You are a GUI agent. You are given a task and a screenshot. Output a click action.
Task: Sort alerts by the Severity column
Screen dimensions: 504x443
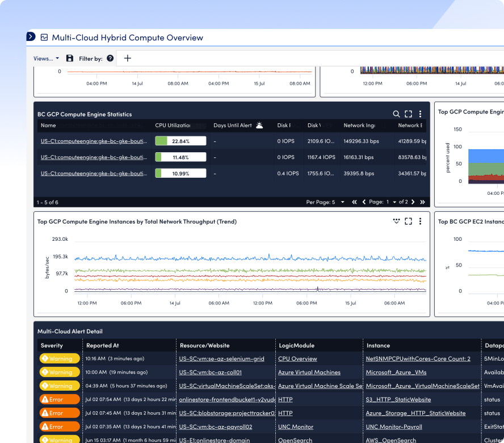pos(52,345)
